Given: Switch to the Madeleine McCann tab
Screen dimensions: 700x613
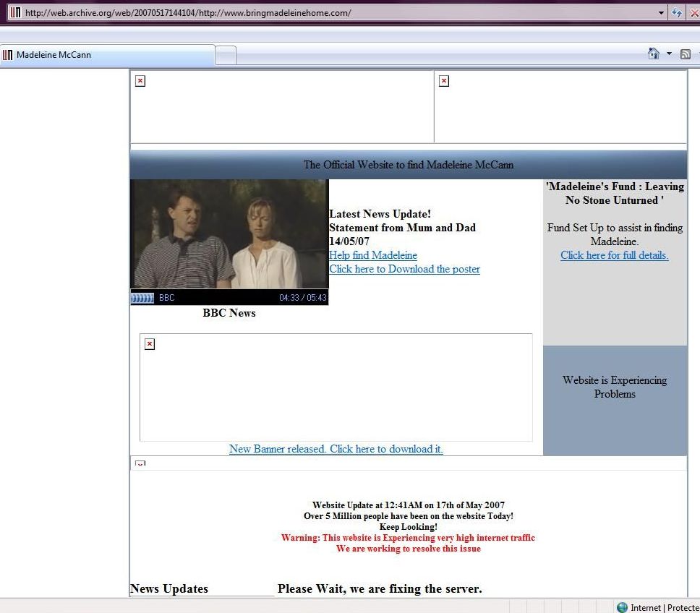Looking at the screenshot, I should point(107,55).
